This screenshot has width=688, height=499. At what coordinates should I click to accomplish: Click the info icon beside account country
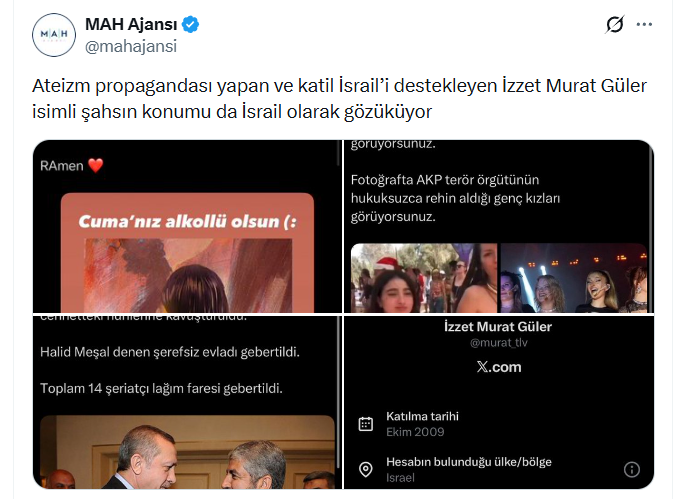tap(631, 469)
